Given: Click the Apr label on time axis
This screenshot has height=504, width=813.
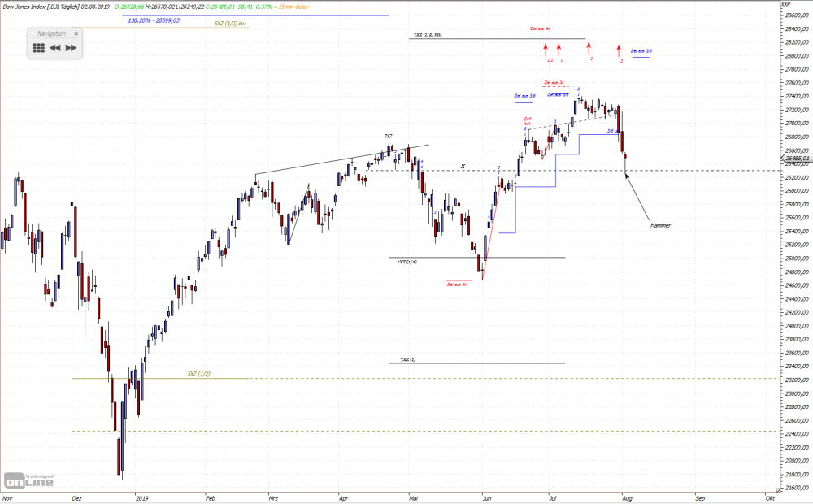Looking at the screenshot, I should tap(343, 498).
